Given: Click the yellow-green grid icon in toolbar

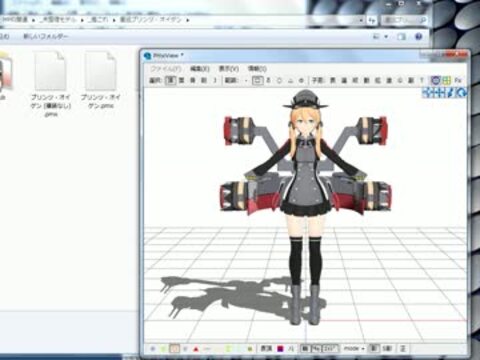Looking at the screenshot, I should click(447, 80).
